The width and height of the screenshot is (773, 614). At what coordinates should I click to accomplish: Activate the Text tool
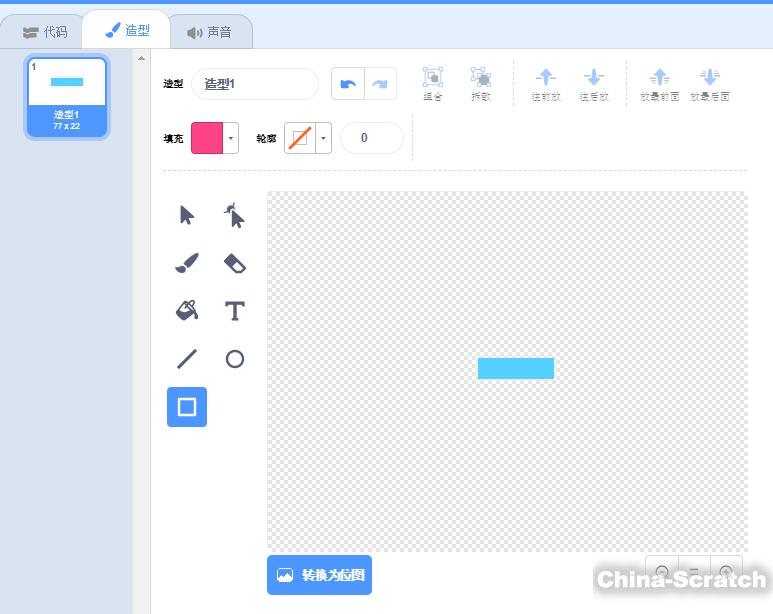(x=235, y=311)
